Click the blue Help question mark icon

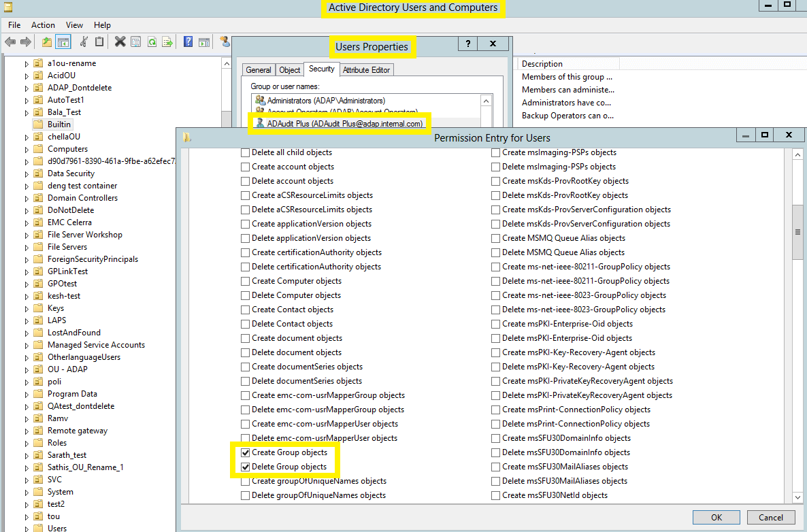click(x=188, y=42)
